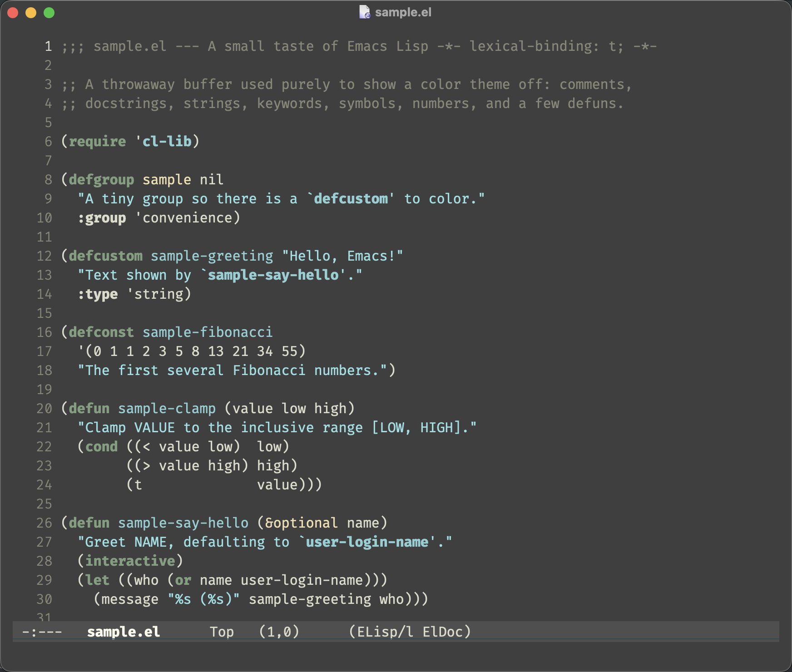792x672 pixels.
Task: Click the sample.el title text in title bar
Action: click(403, 12)
